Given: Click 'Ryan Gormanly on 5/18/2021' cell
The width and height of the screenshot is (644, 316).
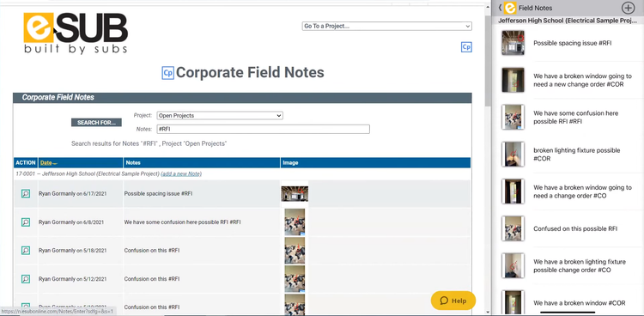Looking at the screenshot, I should click(x=72, y=250).
